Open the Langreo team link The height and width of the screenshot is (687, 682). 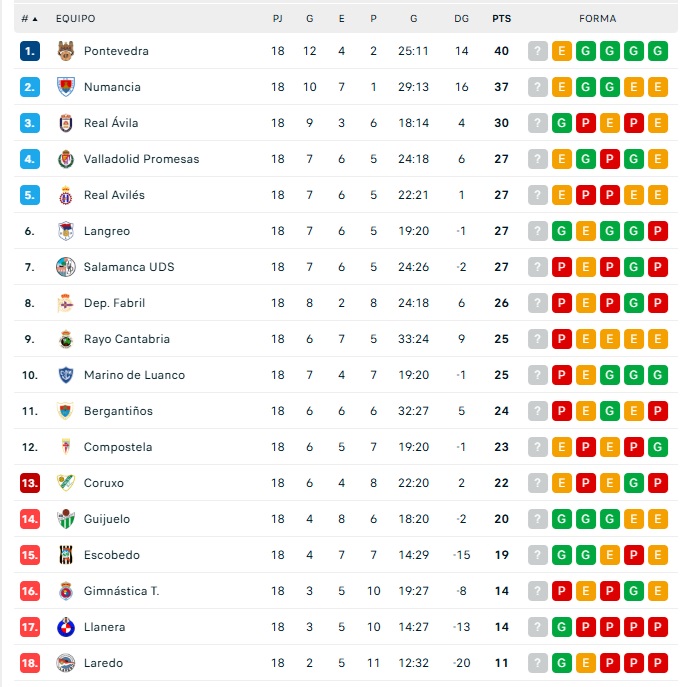coord(107,231)
